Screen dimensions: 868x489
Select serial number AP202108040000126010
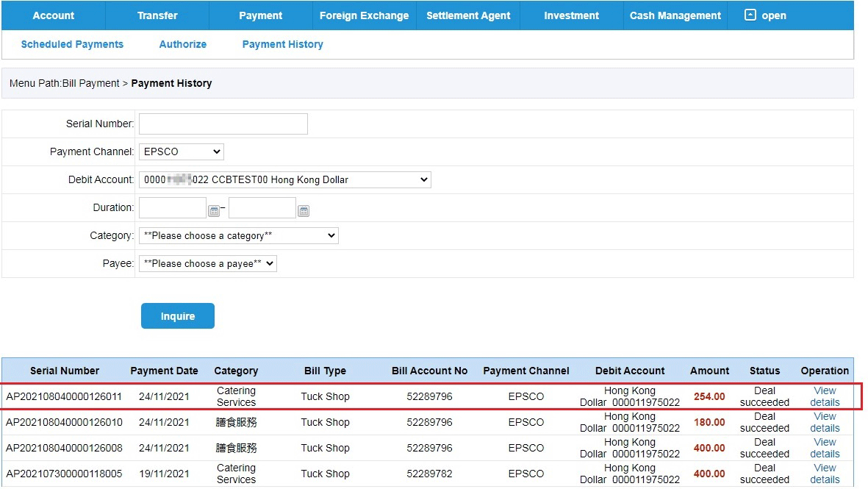coord(64,422)
